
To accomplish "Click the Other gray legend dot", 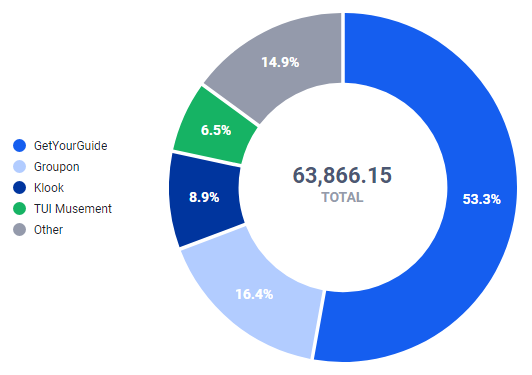I will (19, 230).
